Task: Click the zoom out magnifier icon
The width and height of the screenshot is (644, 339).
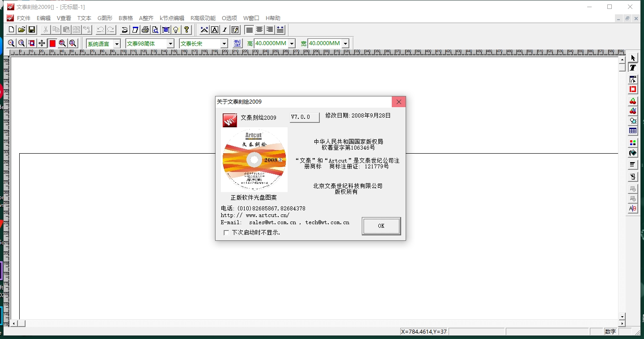Action: (21, 43)
